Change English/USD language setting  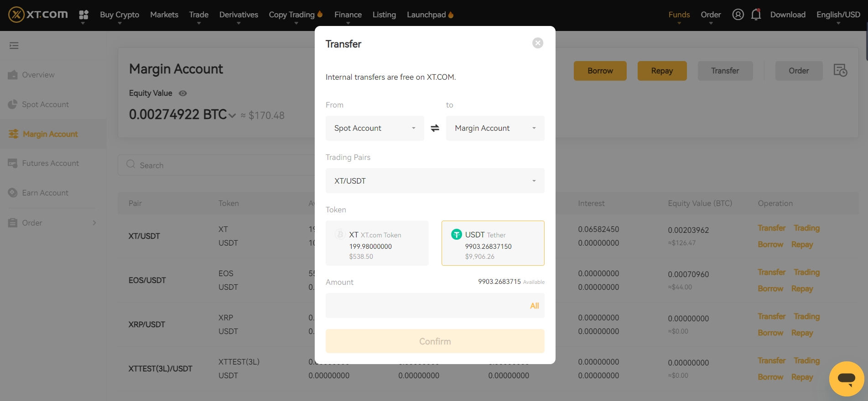coord(838,15)
